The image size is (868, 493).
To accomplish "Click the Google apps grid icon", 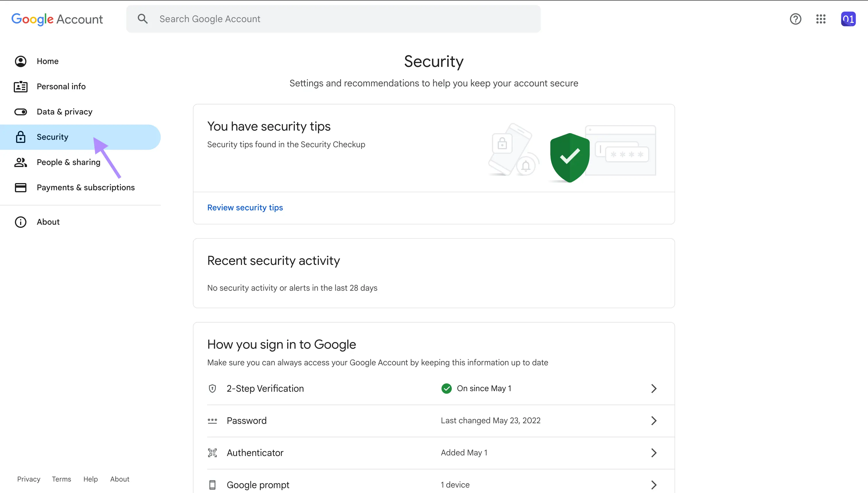I will (x=821, y=18).
